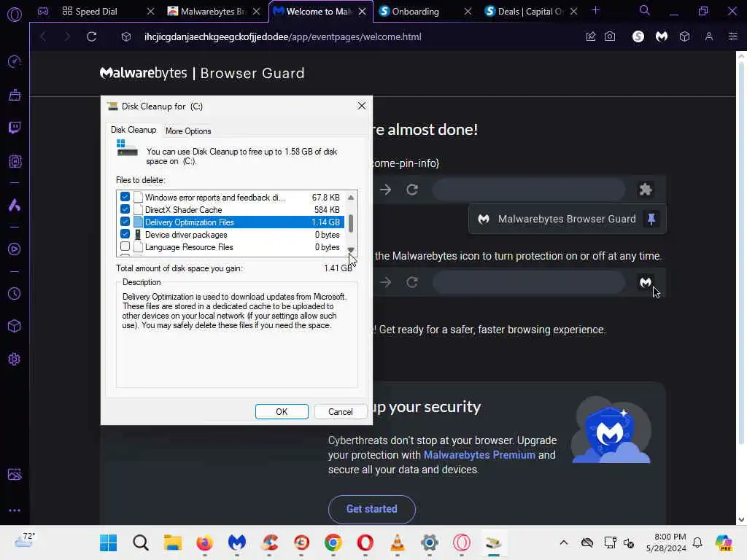This screenshot has height=560, width=747.
Task: Open the tab search magnifier icon
Action: pyautogui.click(x=644, y=10)
